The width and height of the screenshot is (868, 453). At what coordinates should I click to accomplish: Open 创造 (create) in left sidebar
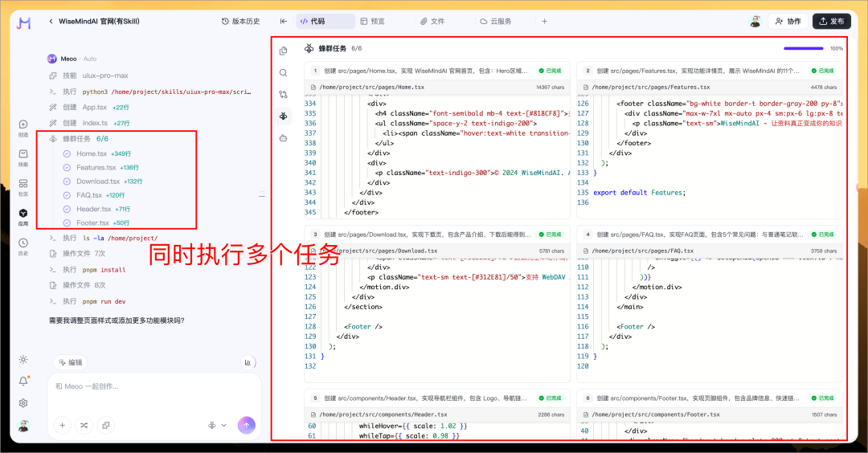point(23,128)
